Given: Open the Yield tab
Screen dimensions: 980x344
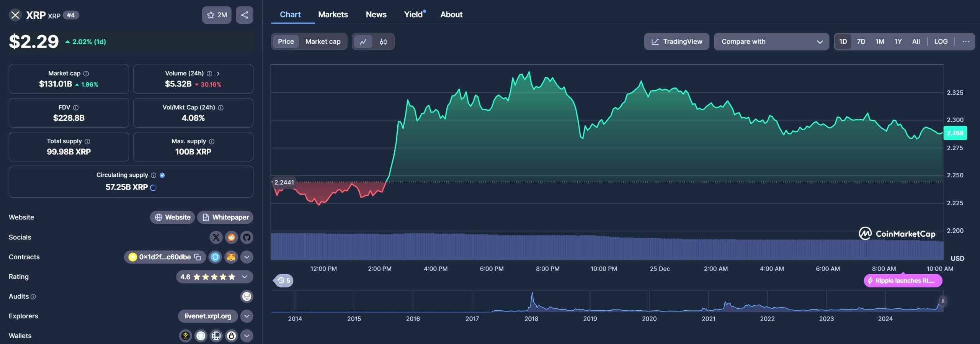Looking at the screenshot, I should pos(413,15).
